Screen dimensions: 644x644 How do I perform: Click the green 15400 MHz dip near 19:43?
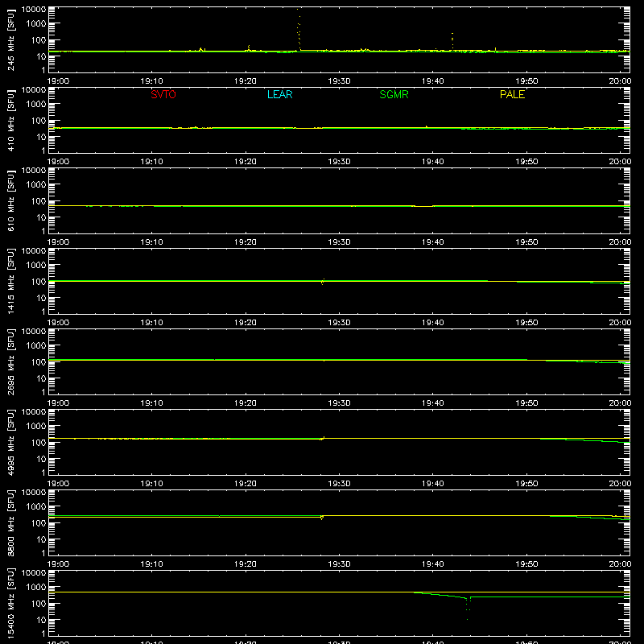coord(468,608)
